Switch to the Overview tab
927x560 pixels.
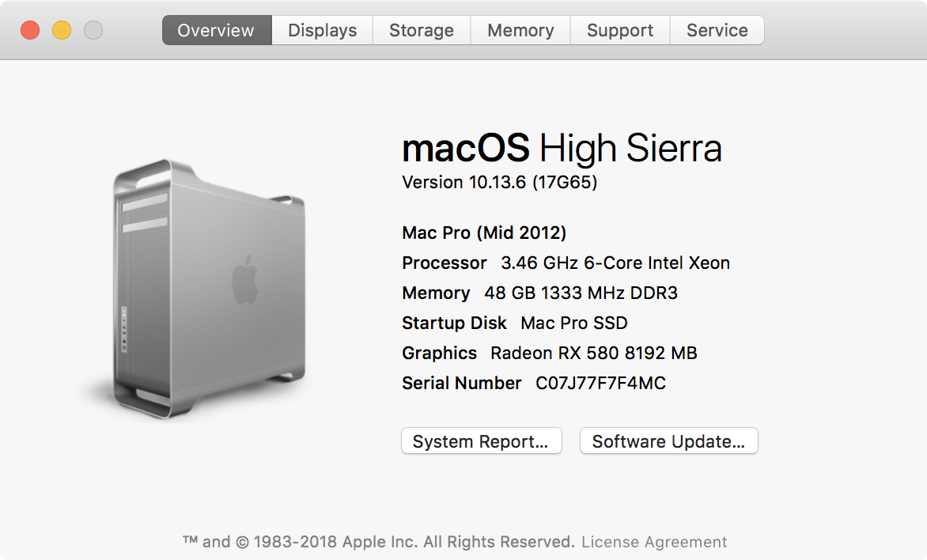tap(216, 31)
